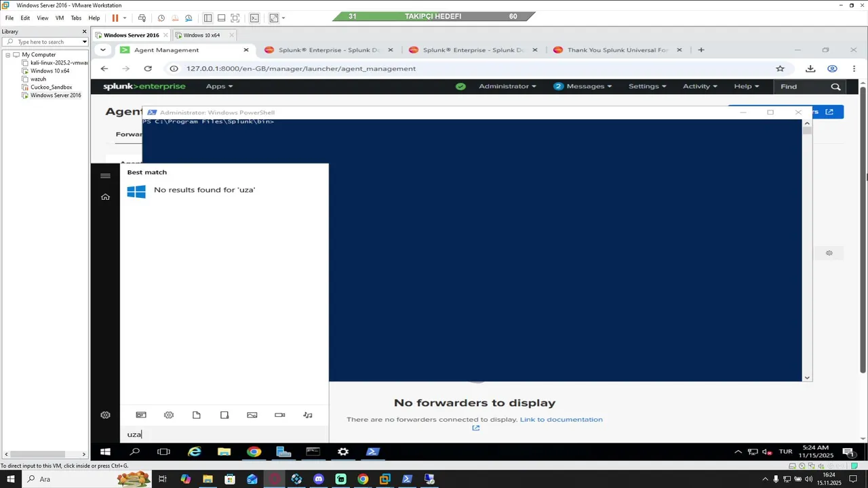Open Internet Explorer from guest taskbar

click(x=195, y=452)
